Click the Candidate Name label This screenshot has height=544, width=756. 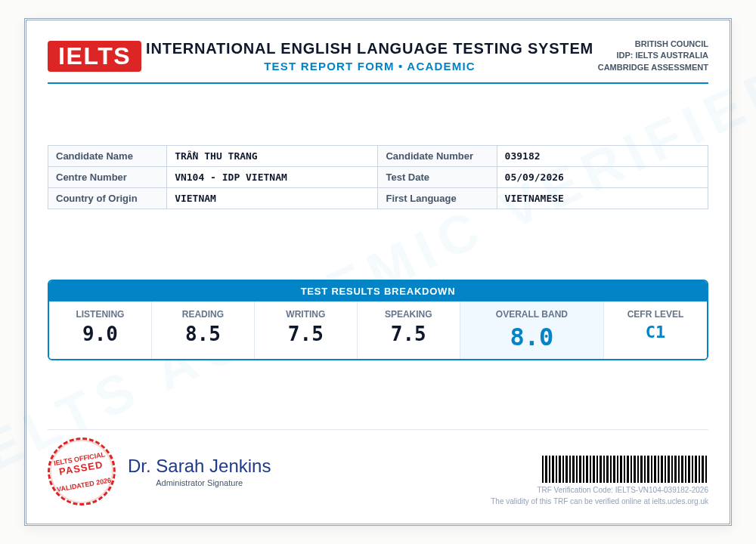94,156
